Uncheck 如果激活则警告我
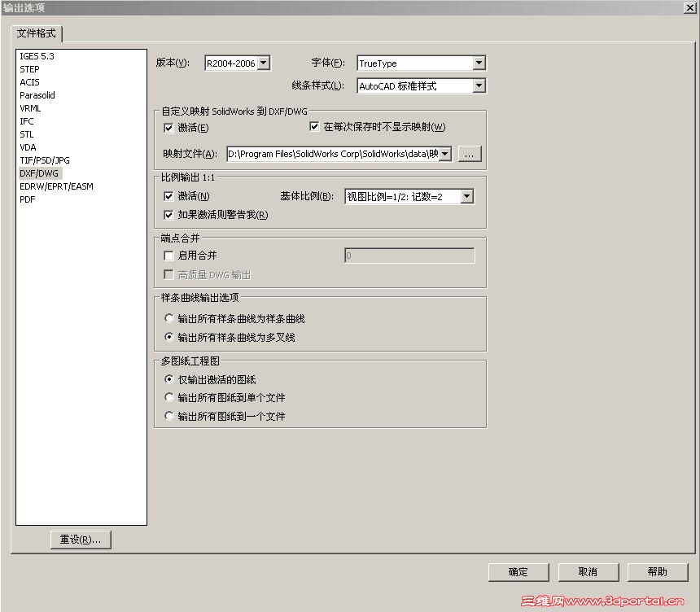This screenshot has height=612, width=700. [x=168, y=213]
